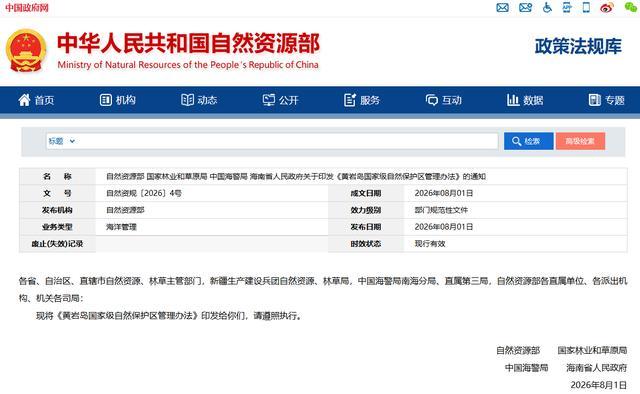The height and width of the screenshot is (394, 640).
Task: Click the 废止(失效)记录 label cell
Action: coord(58,244)
